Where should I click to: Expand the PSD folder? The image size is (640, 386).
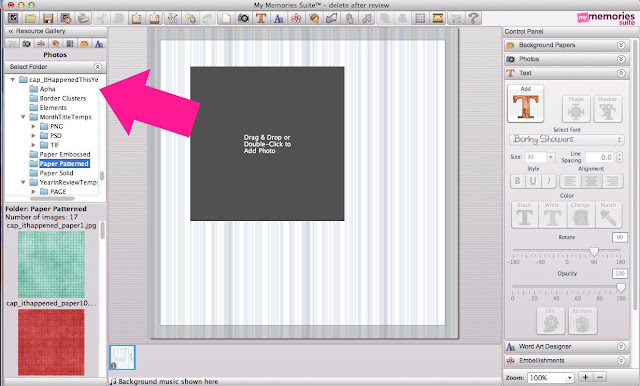(x=33, y=136)
